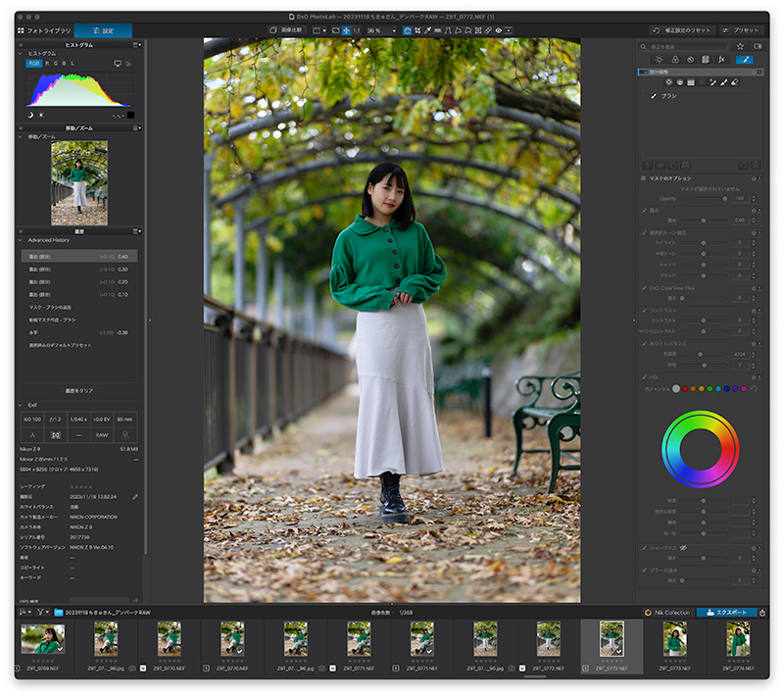Open the History palette options menu
Screen dimensions: 784x697
136,231
